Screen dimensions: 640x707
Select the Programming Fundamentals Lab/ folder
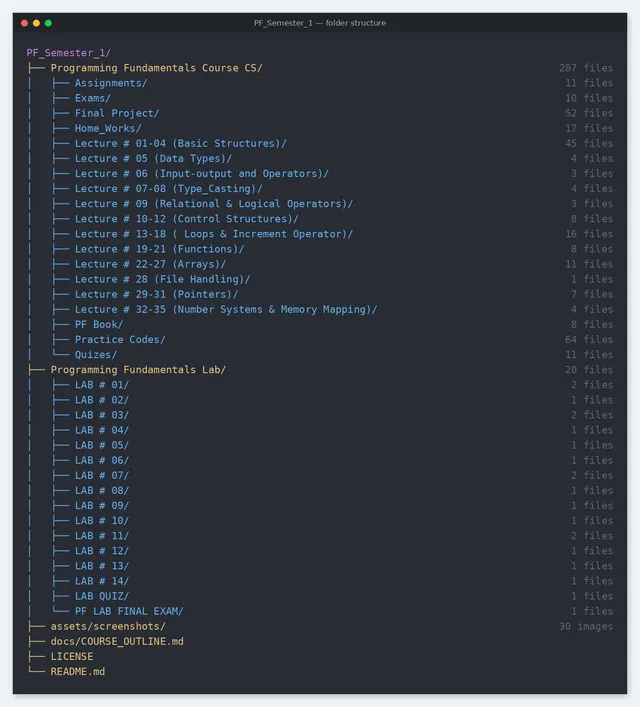pyautogui.click(x=138, y=370)
